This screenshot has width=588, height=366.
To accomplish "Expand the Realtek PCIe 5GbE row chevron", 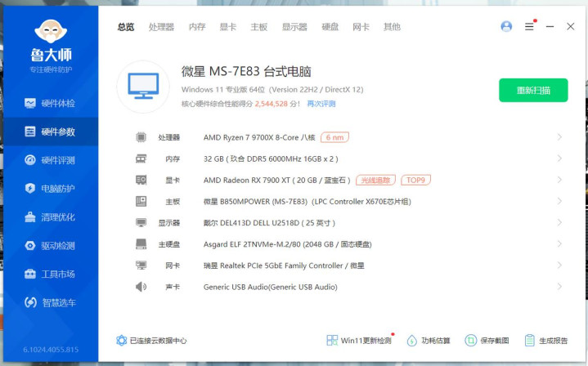I will [x=559, y=266].
